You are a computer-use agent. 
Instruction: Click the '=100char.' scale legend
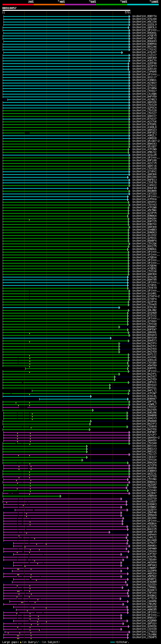pos(122,642)
